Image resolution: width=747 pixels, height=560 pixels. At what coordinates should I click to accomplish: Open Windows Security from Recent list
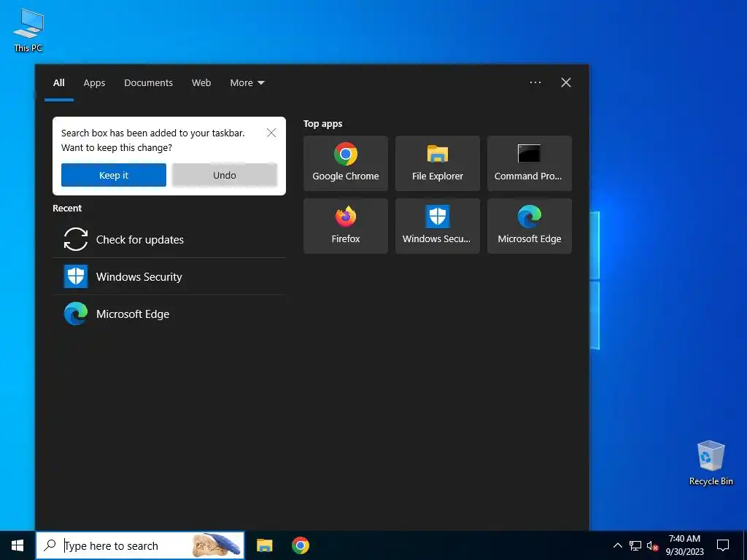169,276
